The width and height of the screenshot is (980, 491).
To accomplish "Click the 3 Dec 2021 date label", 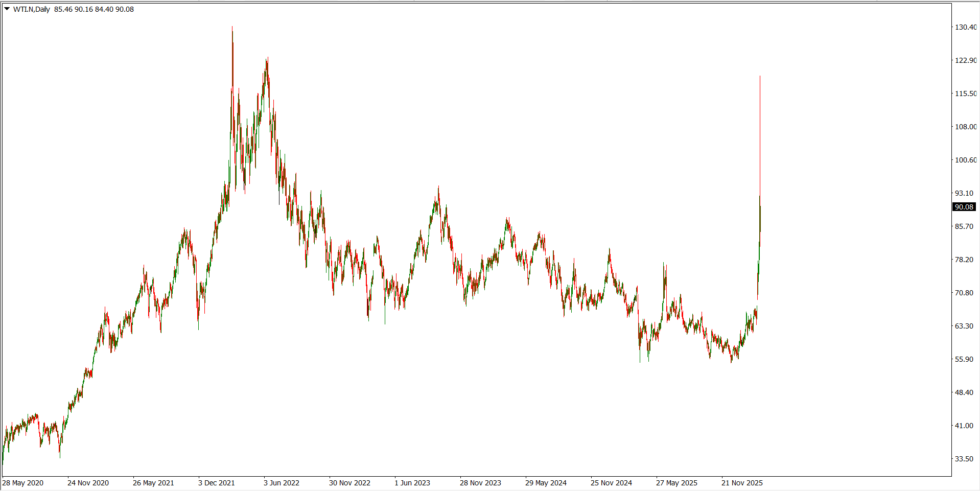I will pos(217,483).
